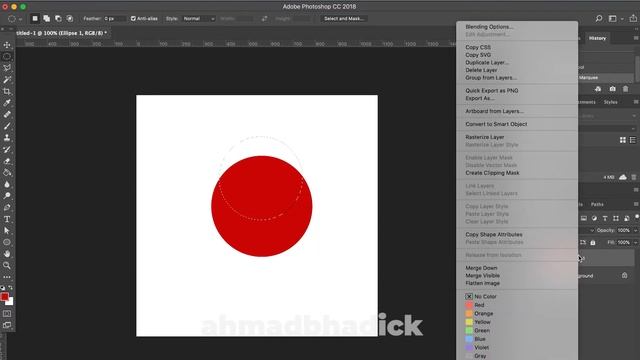Open the tool preset picker arrow
This screenshot has height=360, width=640.
pos(20,19)
